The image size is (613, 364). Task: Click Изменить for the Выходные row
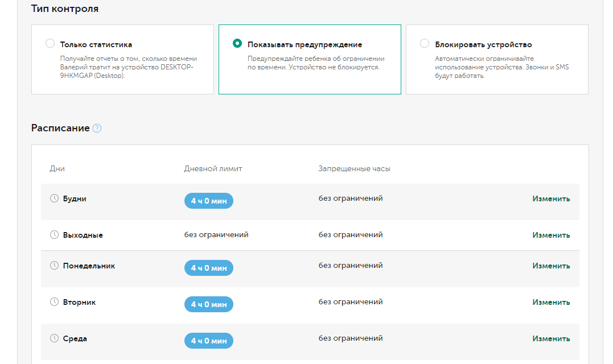[x=551, y=235]
